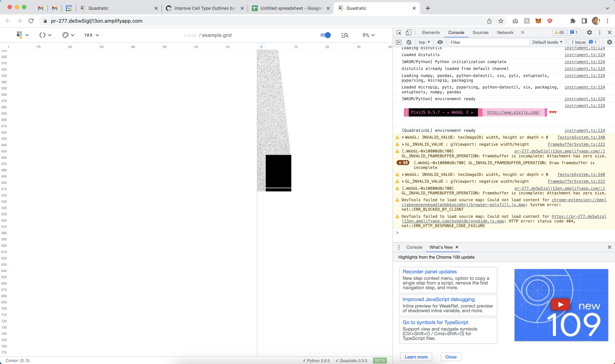The image size is (615, 364).
Task: Select the 123 number format icon
Action: pos(88,35)
